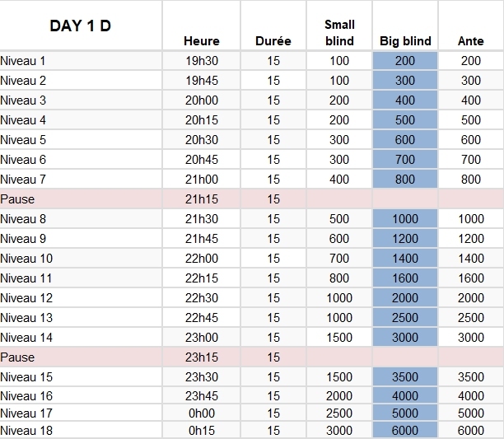
Task: Click the Big blind column header
Action: click(405, 41)
